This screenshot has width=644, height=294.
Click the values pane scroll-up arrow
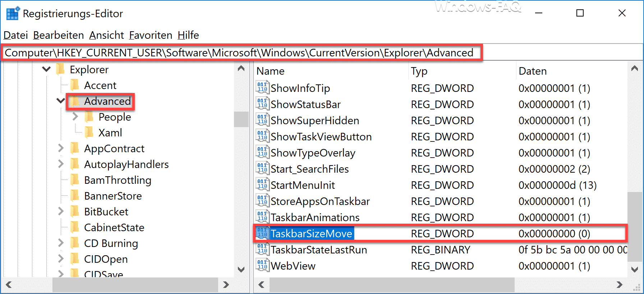(635, 68)
